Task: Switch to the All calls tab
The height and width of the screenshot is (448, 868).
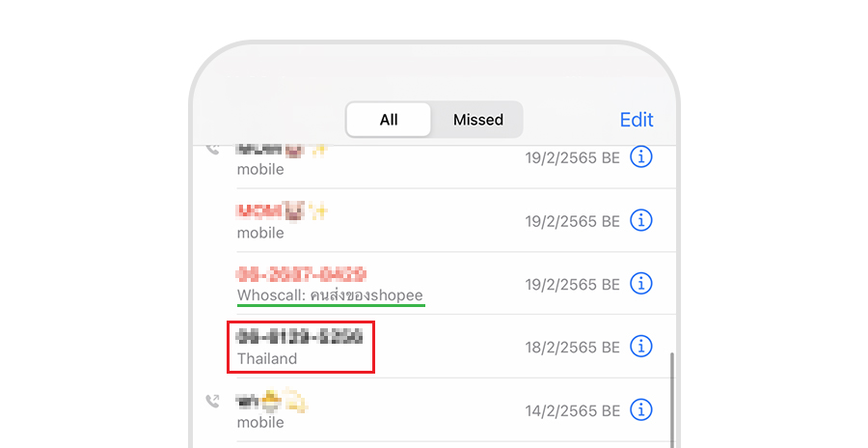Action: tap(389, 119)
